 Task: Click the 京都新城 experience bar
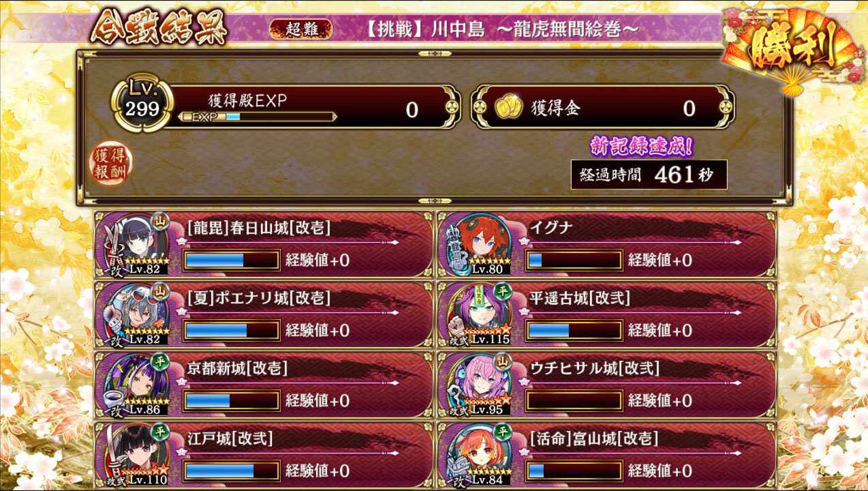(232, 400)
